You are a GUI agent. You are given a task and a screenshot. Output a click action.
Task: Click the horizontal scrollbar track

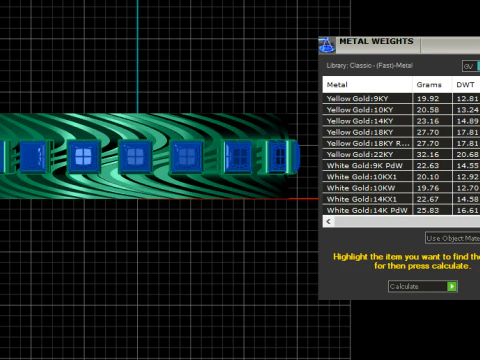[407, 221]
